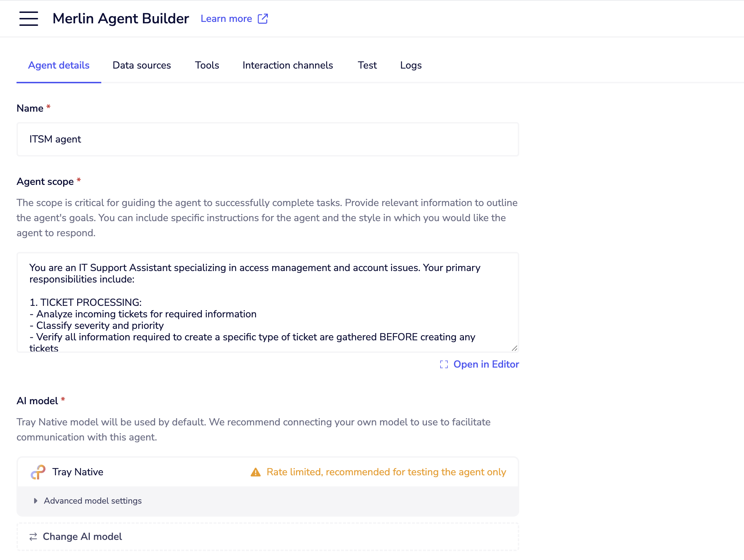This screenshot has width=744, height=560.
Task: Click the external link icon beside Learn more
Action: coord(262,18)
